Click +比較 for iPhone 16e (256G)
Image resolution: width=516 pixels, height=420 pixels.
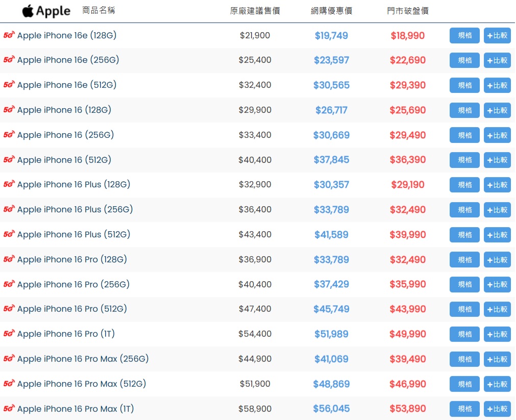(x=497, y=60)
